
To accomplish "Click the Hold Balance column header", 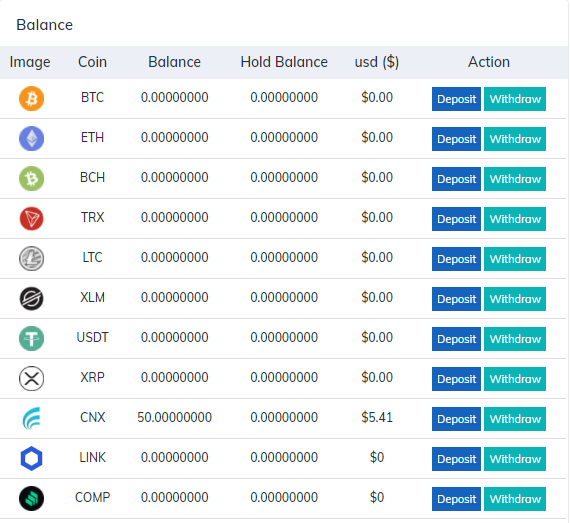I will click(284, 62).
